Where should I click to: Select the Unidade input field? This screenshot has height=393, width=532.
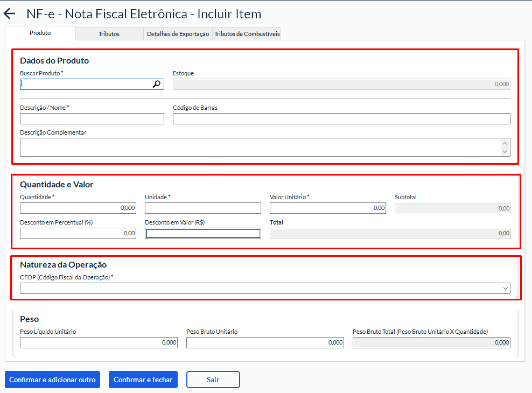pyautogui.click(x=202, y=208)
